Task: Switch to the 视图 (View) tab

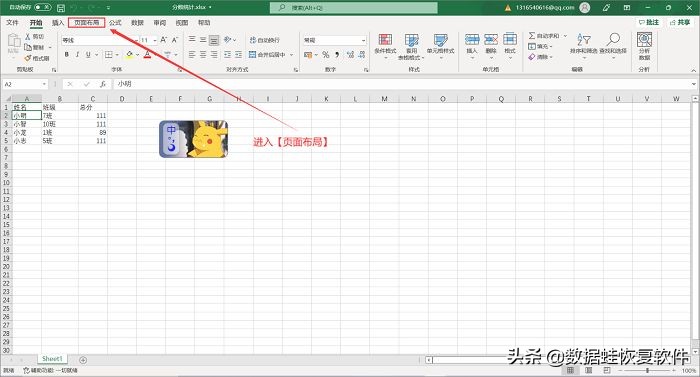Action: [x=182, y=22]
